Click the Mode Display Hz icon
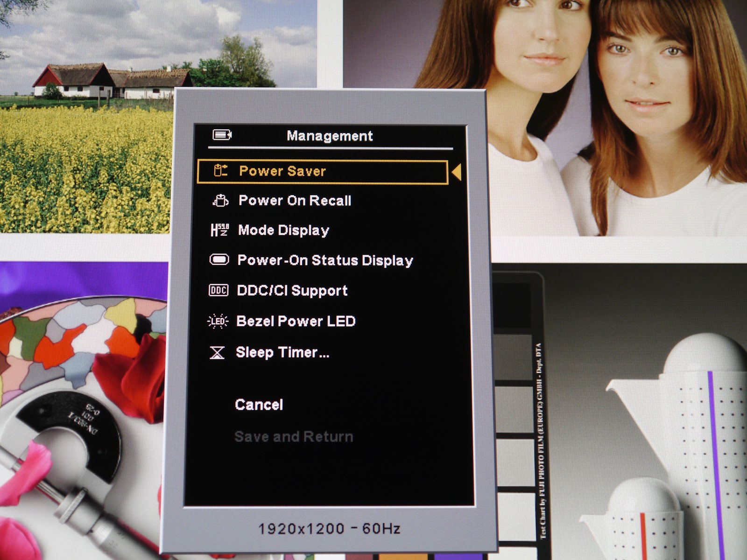The height and width of the screenshot is (560, 747). 219,230
